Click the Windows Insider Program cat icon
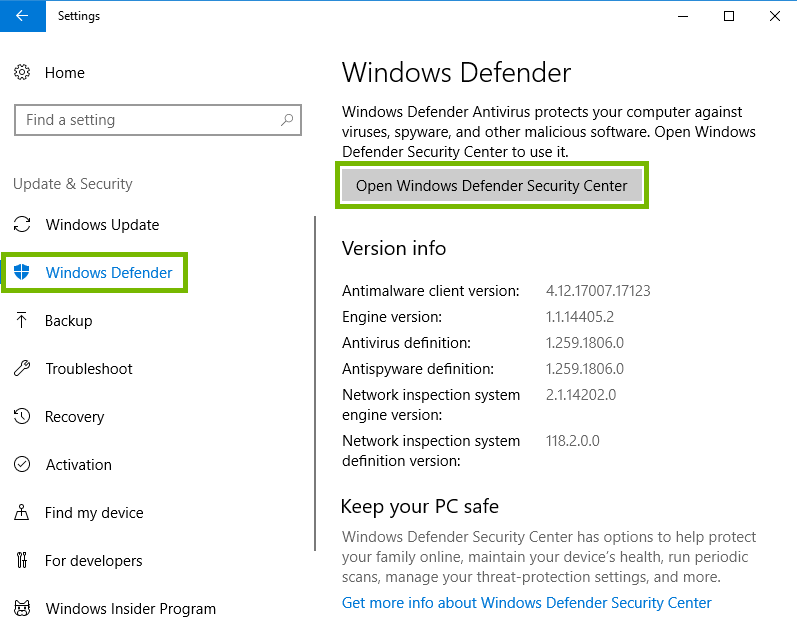The width and height of the screenshot is (797, 631). (x=22, y=608)
